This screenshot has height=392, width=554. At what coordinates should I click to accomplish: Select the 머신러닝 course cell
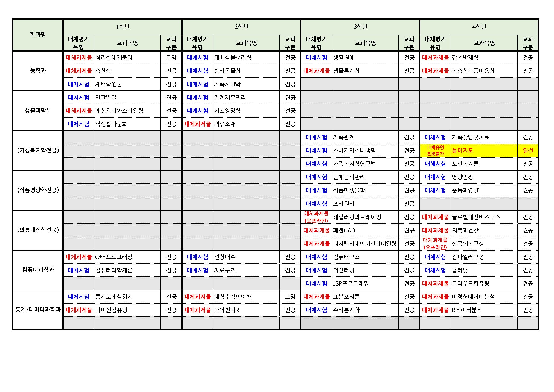click(x=365, y=270)
